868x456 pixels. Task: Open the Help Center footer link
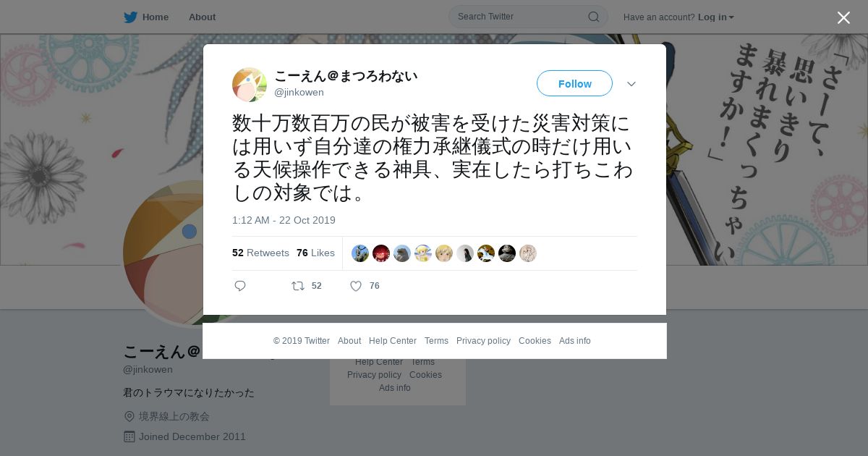393,341
